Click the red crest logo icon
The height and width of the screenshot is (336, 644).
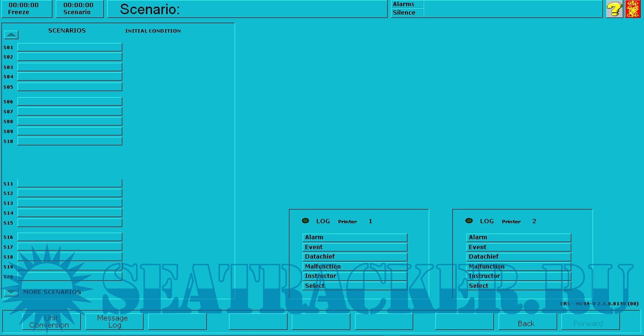[634, 9]
